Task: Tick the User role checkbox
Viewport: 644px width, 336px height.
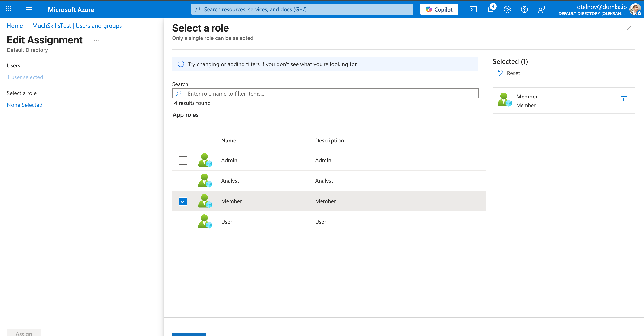Action: click(x=183, y=222)
